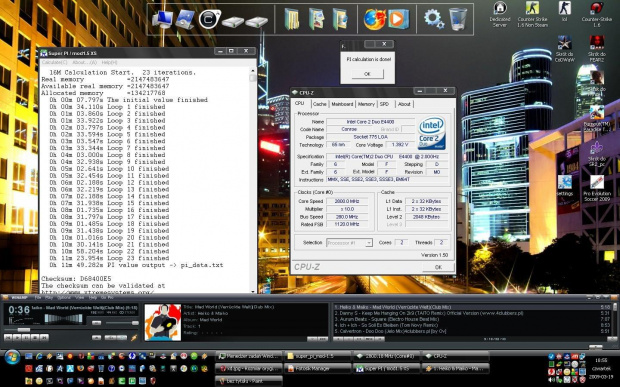Click Winamp's Pause button
Viewport: 620px width, 387px height.
[x=26, y=338]
